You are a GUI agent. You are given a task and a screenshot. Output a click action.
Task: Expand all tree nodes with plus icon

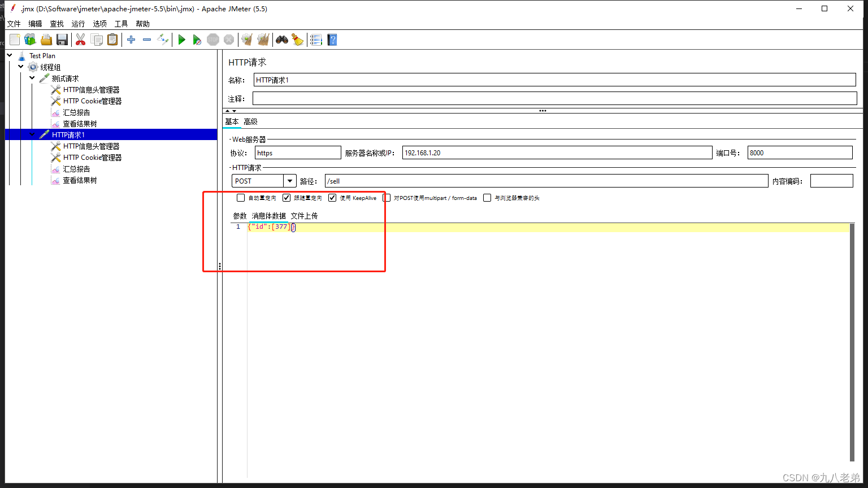coord(131,40)
